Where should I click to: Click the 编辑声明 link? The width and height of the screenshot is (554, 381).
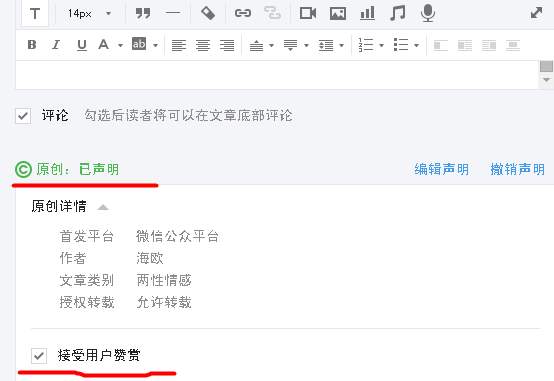pyautogui.click(x=442, y=169)
